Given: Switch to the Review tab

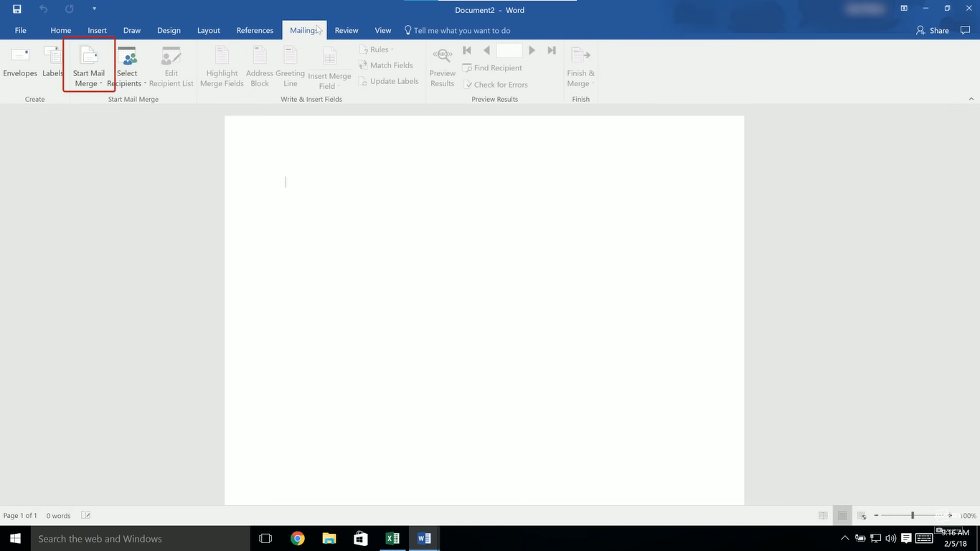Looking at the screenshot, I should pyautogui.click(x=347, y=30).
